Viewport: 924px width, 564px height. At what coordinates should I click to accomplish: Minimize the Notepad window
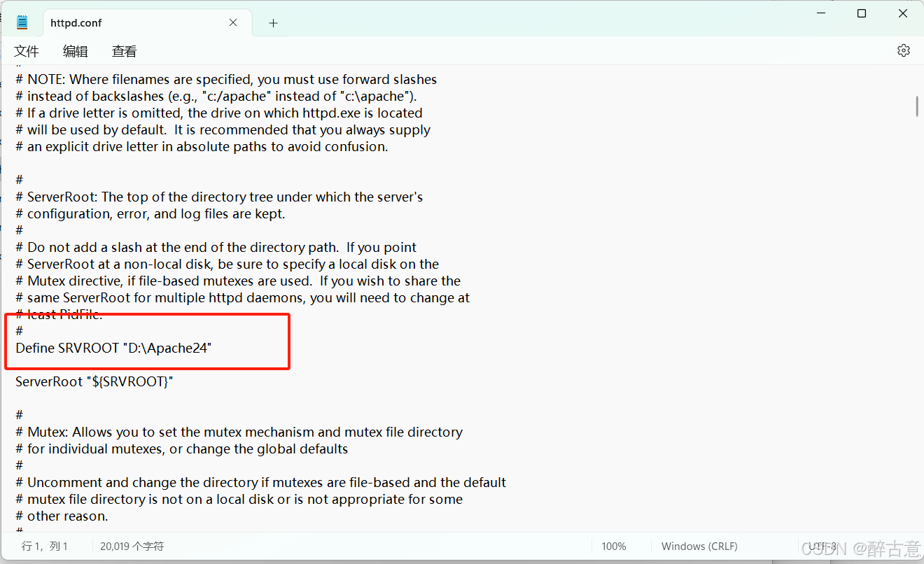821,13
